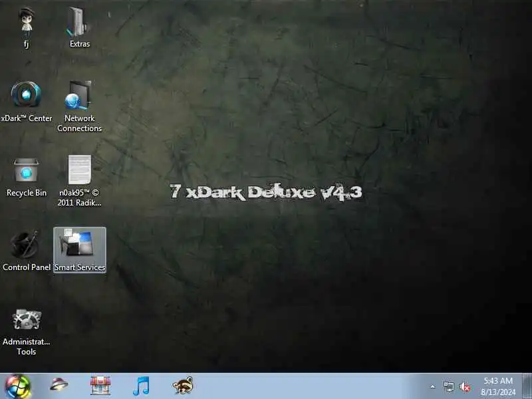Select the Administrative Tools desktop icon
Viewport: 532px width, 399px height.
27,319
